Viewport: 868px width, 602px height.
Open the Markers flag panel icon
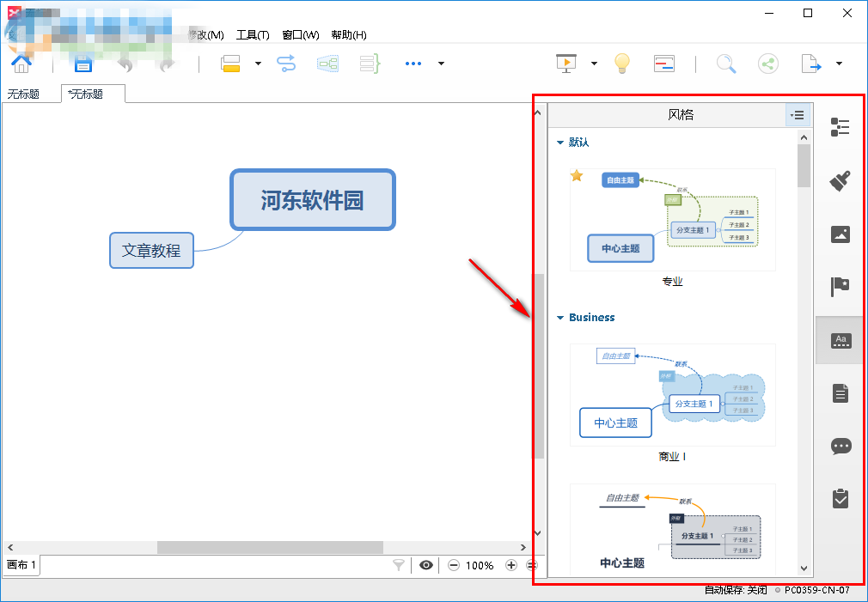(840, 288)
